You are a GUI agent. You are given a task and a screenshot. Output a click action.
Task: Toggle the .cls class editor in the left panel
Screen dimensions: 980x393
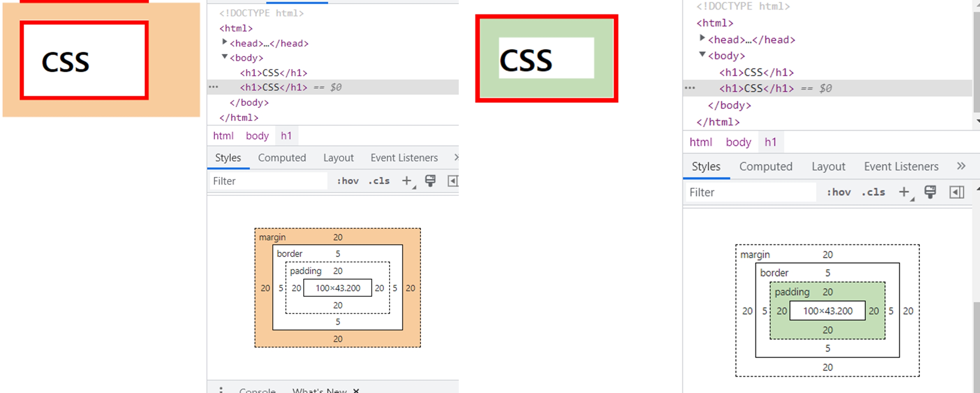tap(379, 181)
